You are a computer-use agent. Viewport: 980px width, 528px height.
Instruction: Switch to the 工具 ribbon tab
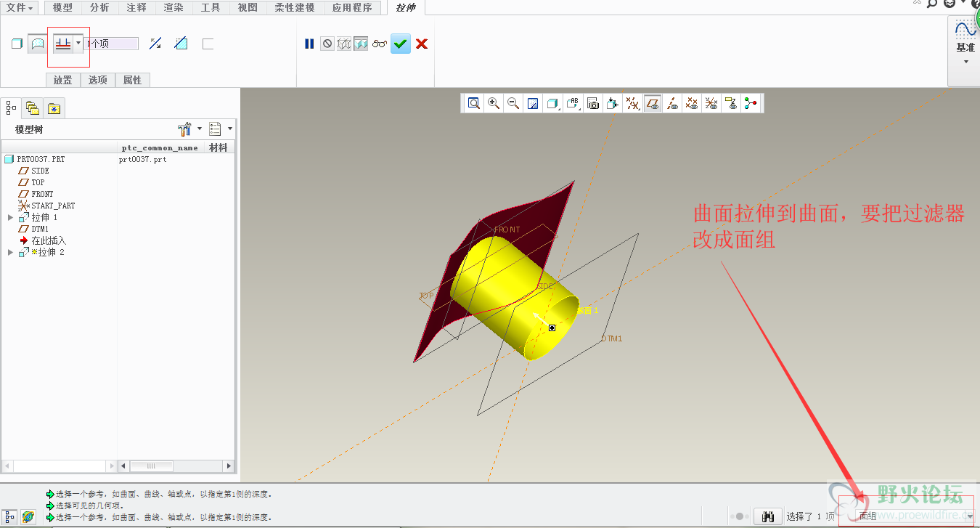point(211,7)
